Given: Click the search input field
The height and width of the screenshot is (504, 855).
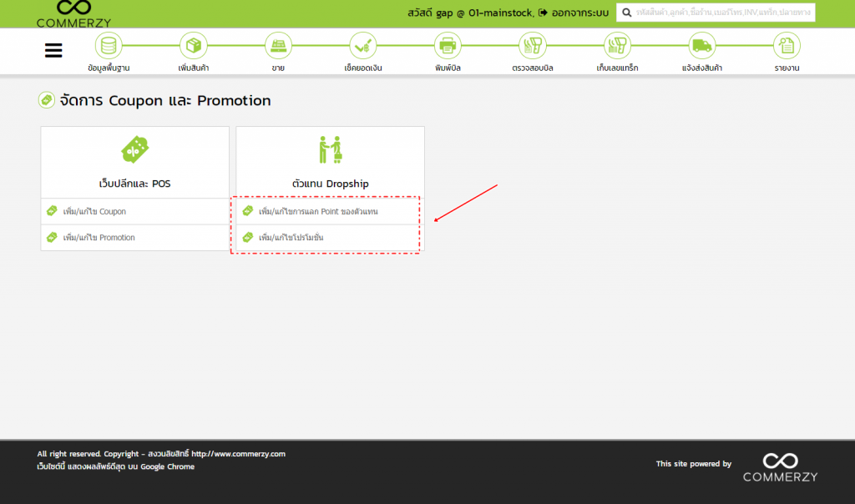Looking at the screenshot, I should 716,12.
